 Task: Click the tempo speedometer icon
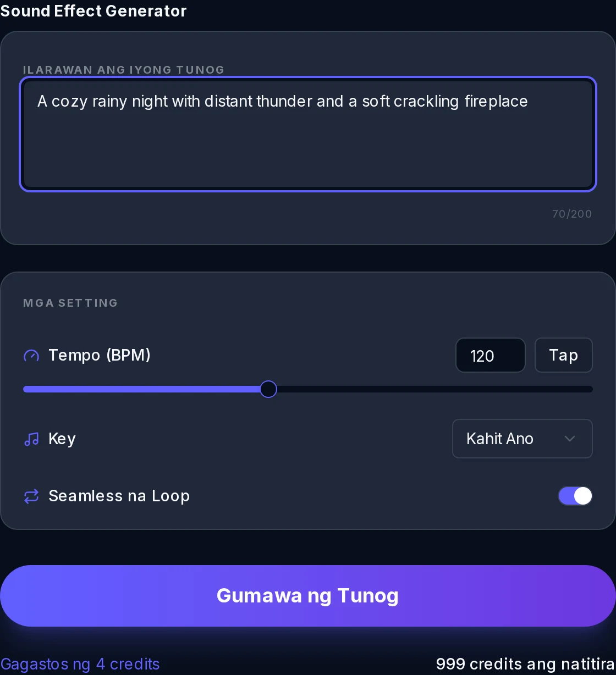point(31,356)
